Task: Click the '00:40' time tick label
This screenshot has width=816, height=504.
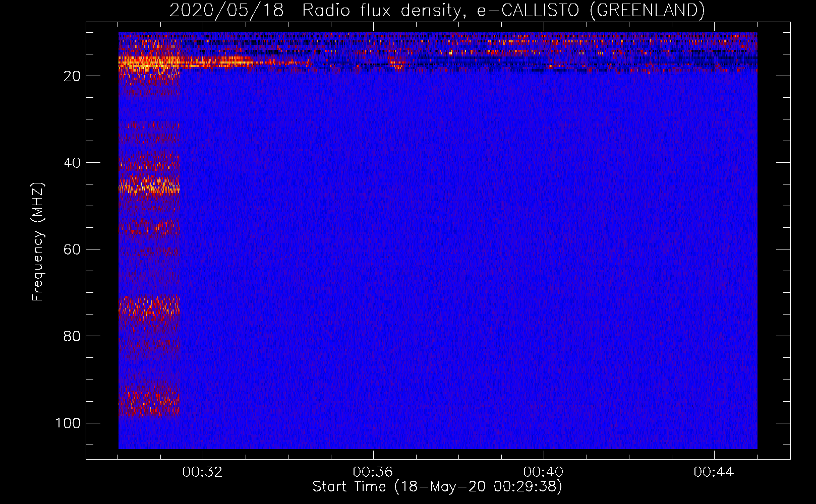Action: click(543, 472)
